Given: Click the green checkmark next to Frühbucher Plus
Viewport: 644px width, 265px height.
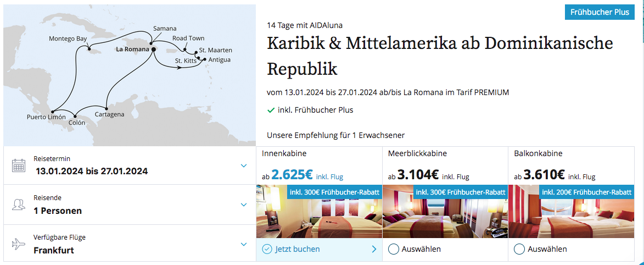Looking at the screenshot, I should (271, 111).
